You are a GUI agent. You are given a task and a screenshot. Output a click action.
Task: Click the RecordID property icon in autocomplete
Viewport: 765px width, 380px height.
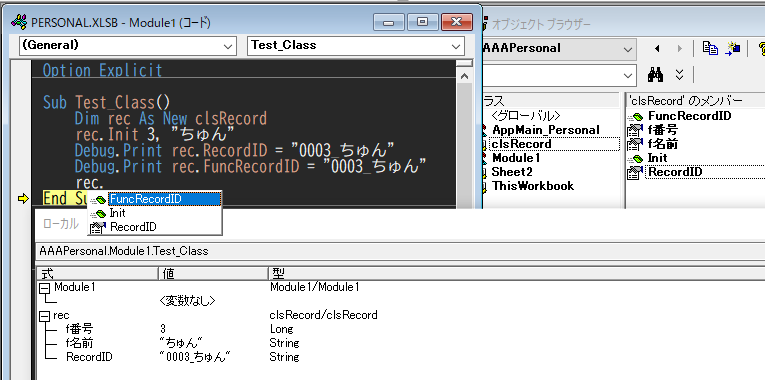tap(99, 227)
